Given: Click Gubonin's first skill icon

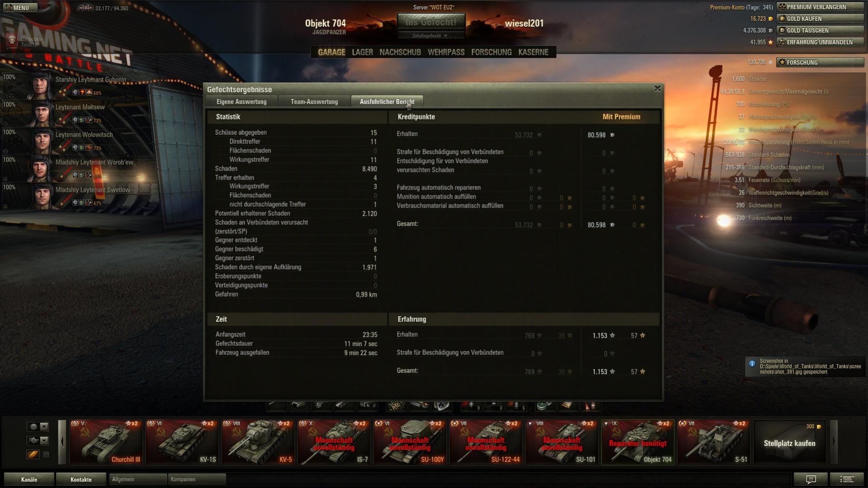Looking at the screenshot, I should click(75, 92).
